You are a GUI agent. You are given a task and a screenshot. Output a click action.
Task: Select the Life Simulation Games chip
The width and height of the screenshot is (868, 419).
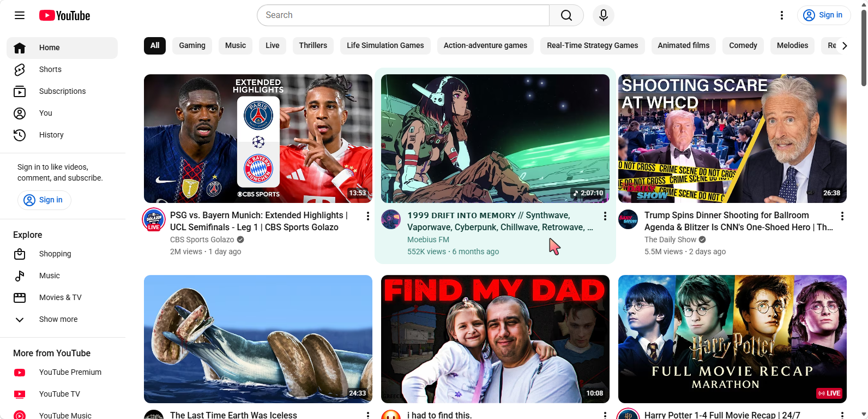[385, 46]
